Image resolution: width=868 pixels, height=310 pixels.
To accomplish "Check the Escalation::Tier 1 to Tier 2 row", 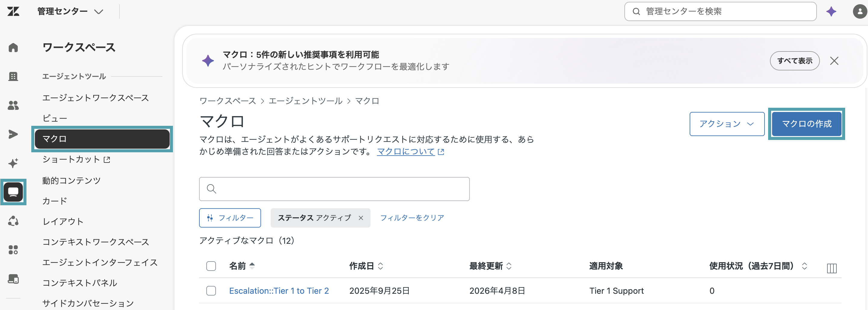I will [211, 291].
